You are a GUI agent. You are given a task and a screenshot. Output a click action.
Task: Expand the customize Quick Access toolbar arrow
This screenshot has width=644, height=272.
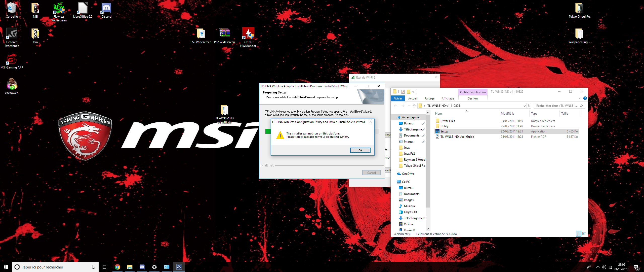coord(413,91)
